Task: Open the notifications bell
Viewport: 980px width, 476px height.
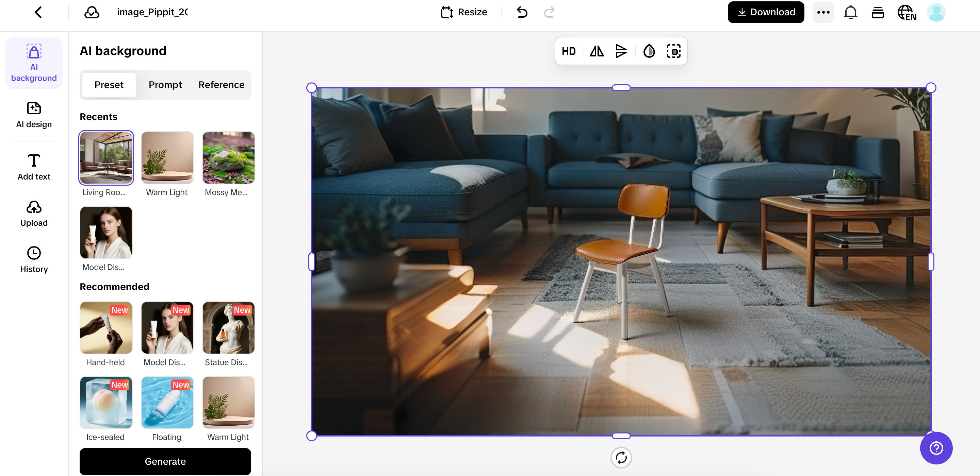Action: click(851, 12)
